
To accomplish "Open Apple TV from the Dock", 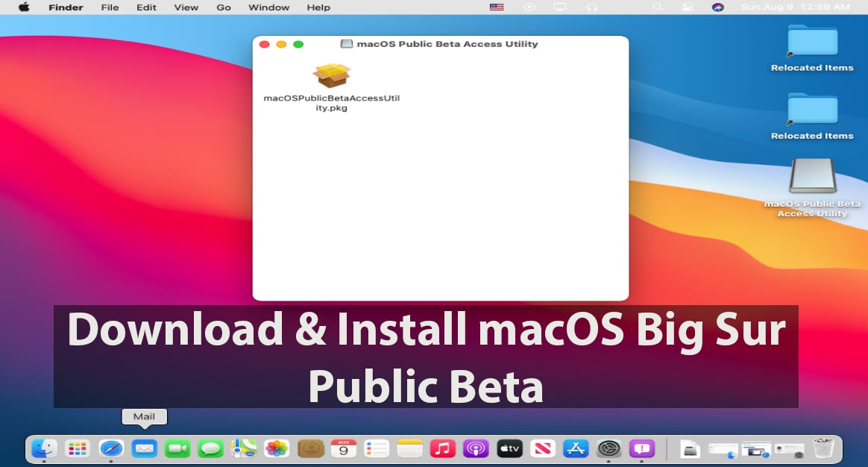I will pyautogui.click(x=509, y=448).
